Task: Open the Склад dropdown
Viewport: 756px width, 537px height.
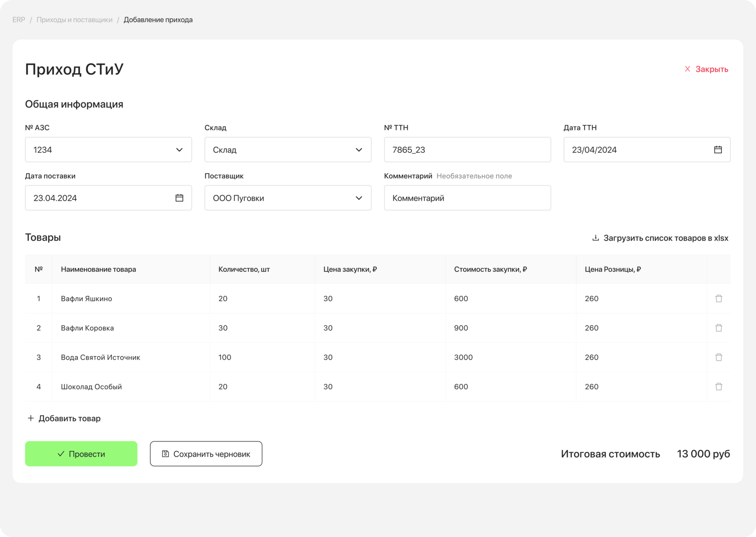Action: (x=359, y=150)
